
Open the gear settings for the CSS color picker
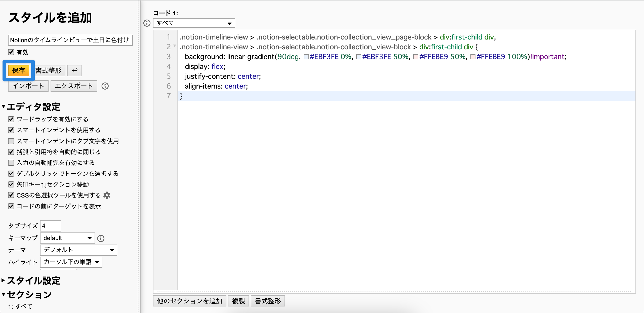pyautogui.click(x=107, y=195)
